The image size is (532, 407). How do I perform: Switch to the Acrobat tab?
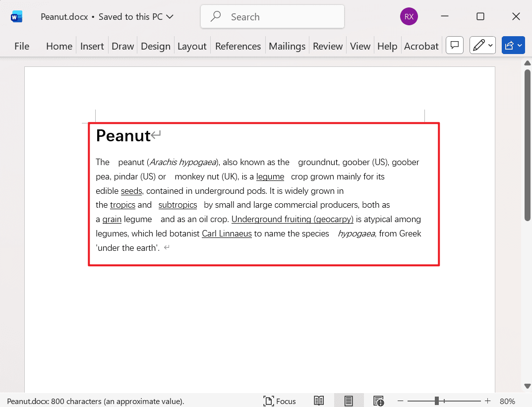coord(421,46)
